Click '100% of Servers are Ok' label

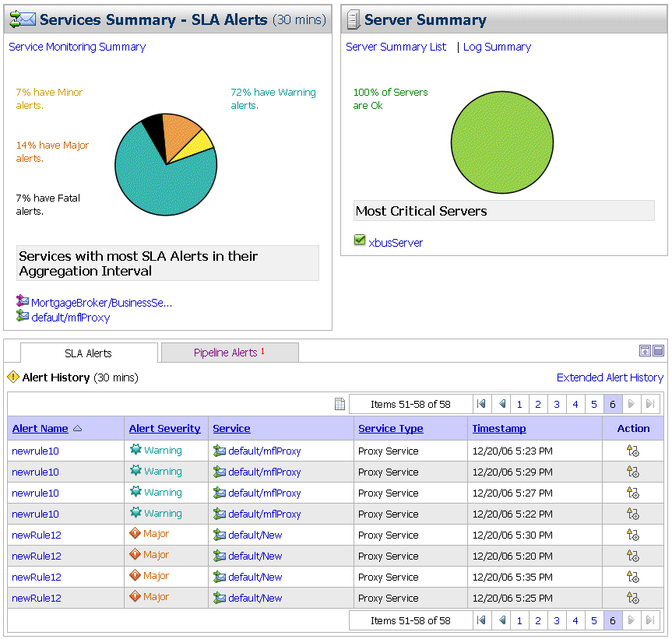point(390,99)
